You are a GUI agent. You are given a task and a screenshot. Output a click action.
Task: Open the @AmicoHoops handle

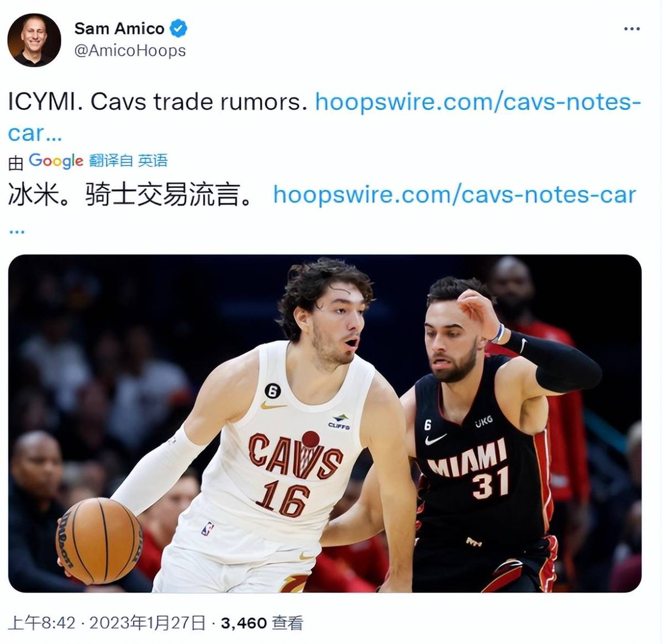tap(130, 51)
